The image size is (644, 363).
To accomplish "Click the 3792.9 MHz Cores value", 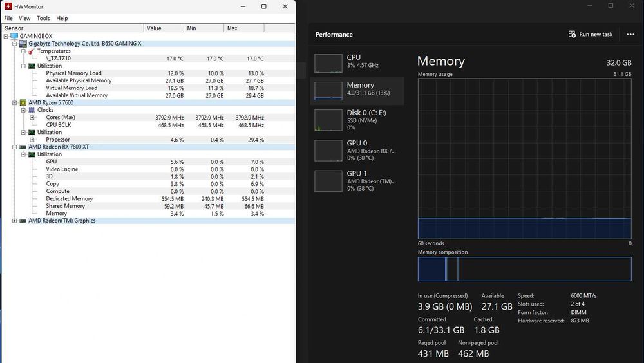I will pos(169,117).
